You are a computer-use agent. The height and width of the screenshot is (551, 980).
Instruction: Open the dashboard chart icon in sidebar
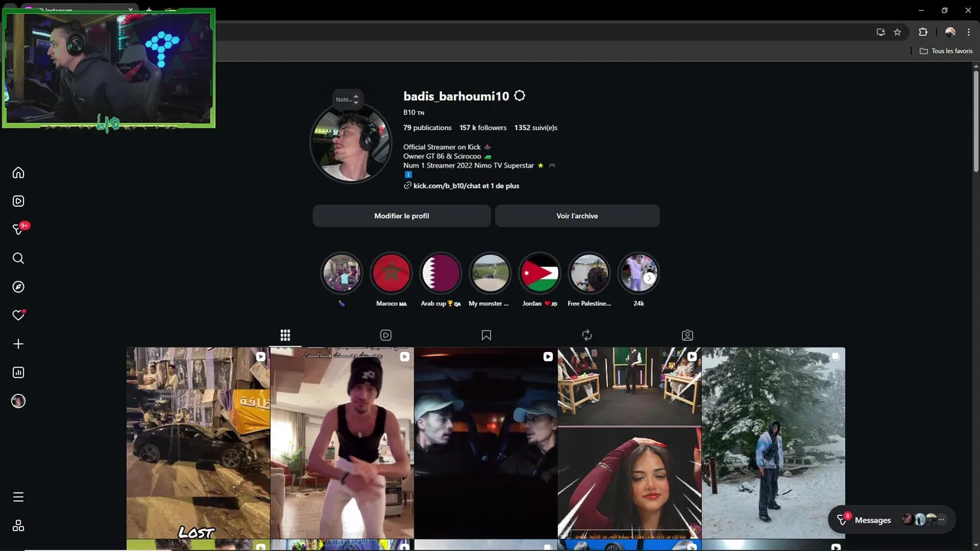(x=18, y=373)
